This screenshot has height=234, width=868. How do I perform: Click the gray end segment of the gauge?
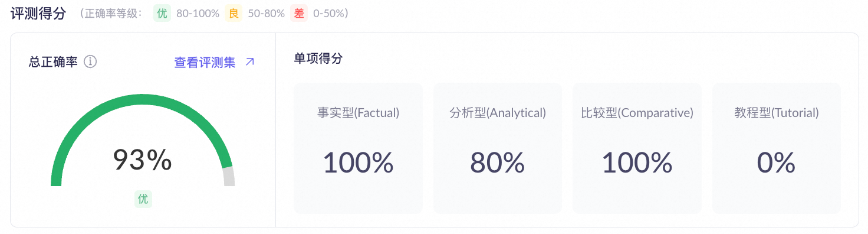pyautogui.click(x=229, y=177)
